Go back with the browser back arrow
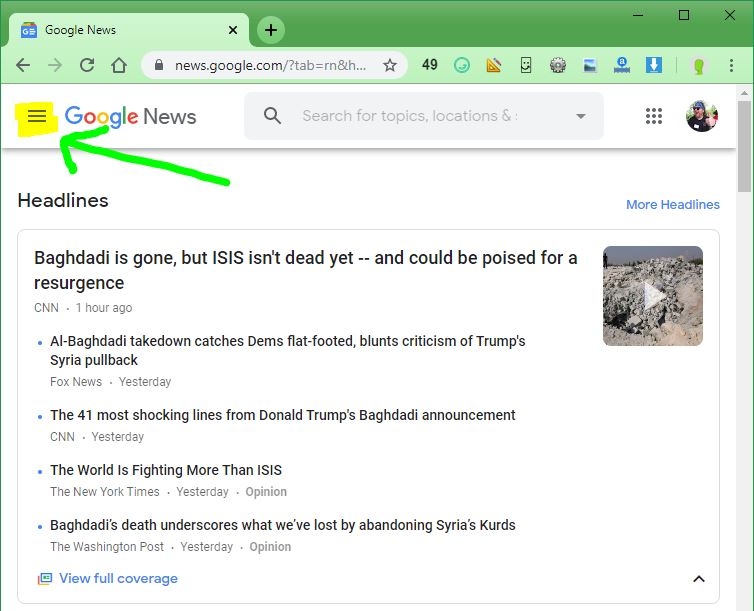This screenshot has width=754, height=611. click(23, 65)
